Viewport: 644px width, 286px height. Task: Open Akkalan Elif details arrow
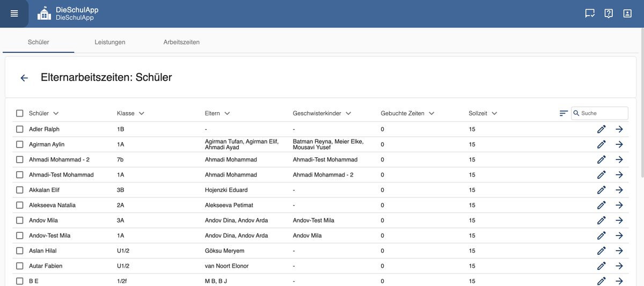(619, 190)
